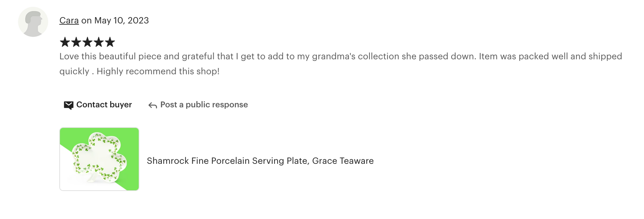Click the review date May 10, 2023
Image resolution: width=644 pixels, height=219 pixels.
(x=121, y=20)
